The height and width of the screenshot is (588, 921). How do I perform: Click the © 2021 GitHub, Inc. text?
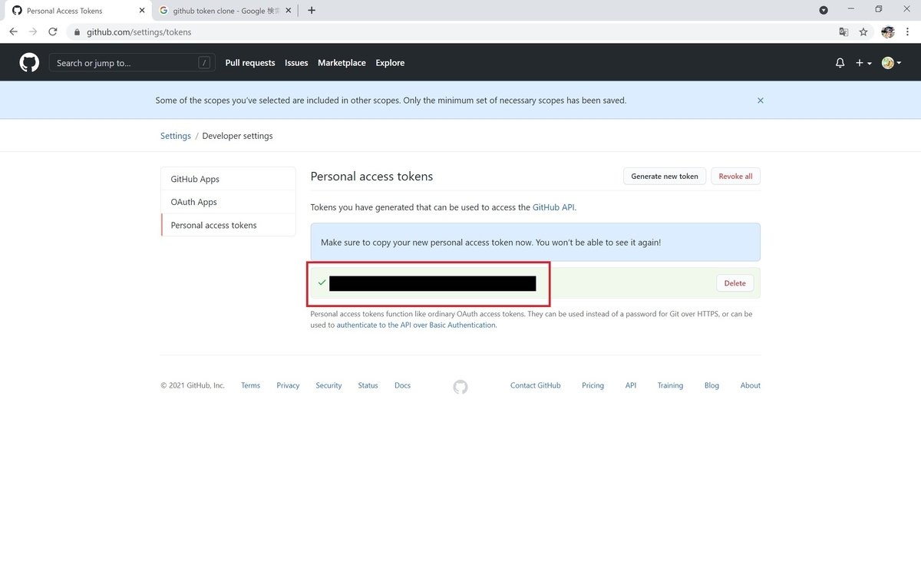193,385
